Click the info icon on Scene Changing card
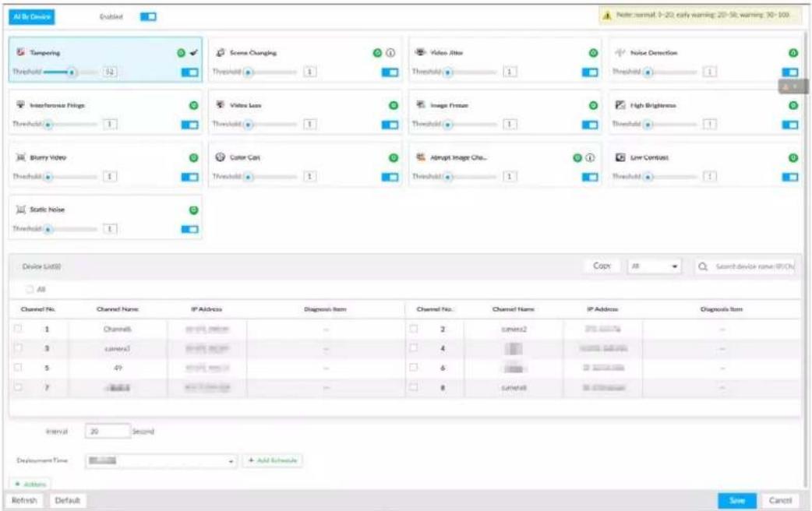The height and width of the screenshot is (511, 812). [390, 53]
